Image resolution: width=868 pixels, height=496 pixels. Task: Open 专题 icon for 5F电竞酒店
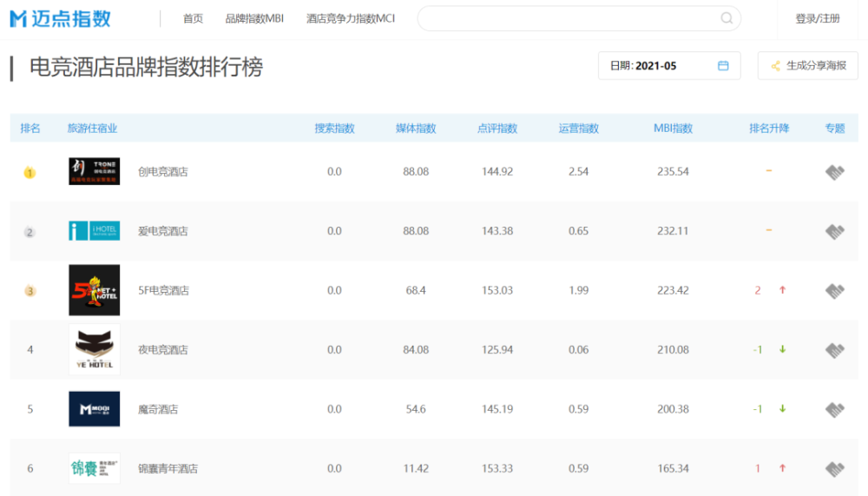click(835, 290)
